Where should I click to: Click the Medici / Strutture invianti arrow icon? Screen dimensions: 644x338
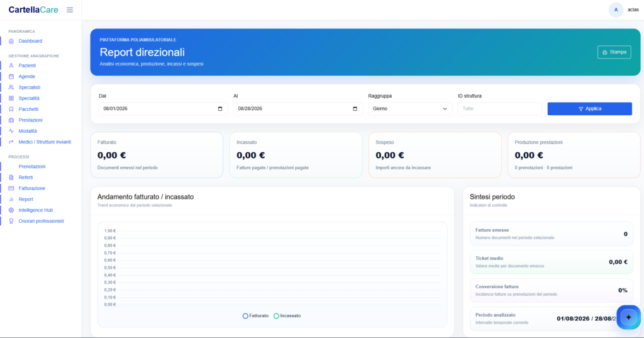[11, 142]
